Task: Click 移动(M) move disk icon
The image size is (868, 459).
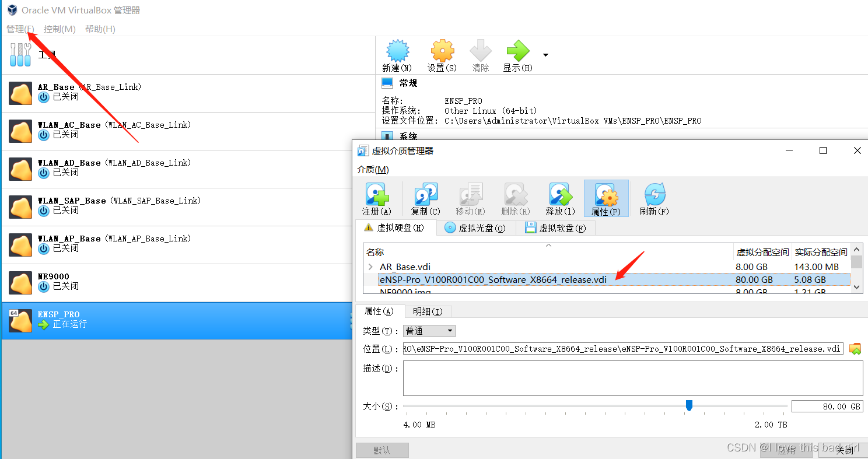Action: point(471,194)
